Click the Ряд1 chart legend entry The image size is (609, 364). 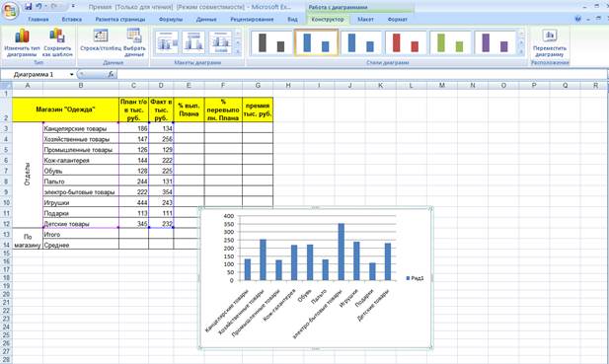(415, 278)
